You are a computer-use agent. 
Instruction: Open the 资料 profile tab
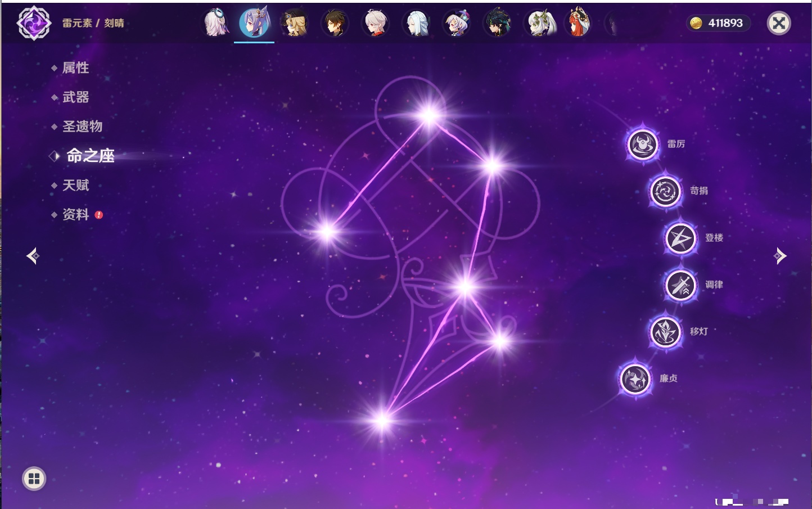click(77, 214)
